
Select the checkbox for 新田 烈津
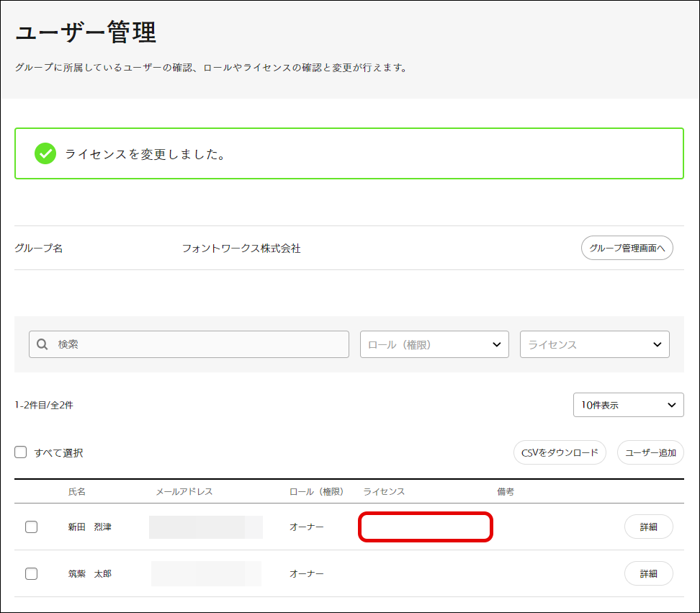click(x=32, y=527)
